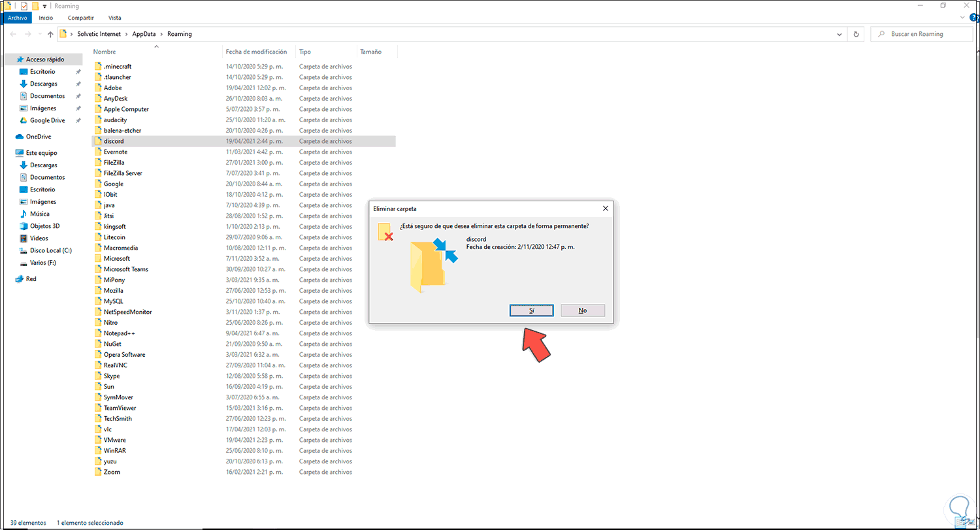Click the New folder icon in the title bar
Screen dimensions: 980x530
point(35,6)
